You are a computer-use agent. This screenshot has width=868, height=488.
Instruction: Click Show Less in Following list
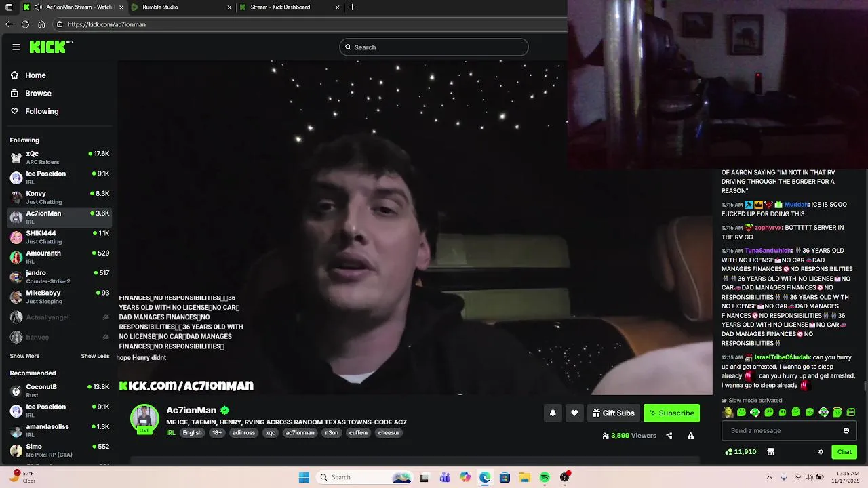(x=95, y=356)
